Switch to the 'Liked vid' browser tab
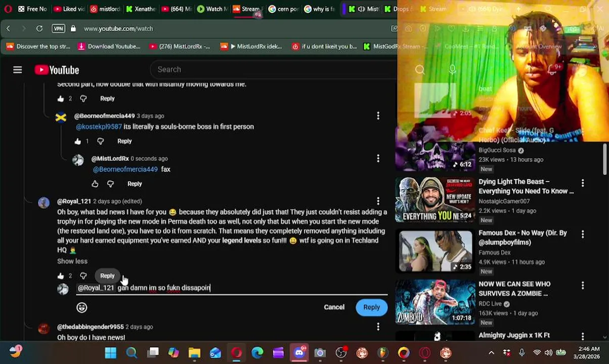The image size is (609, 364). click(x=68, y=9)
